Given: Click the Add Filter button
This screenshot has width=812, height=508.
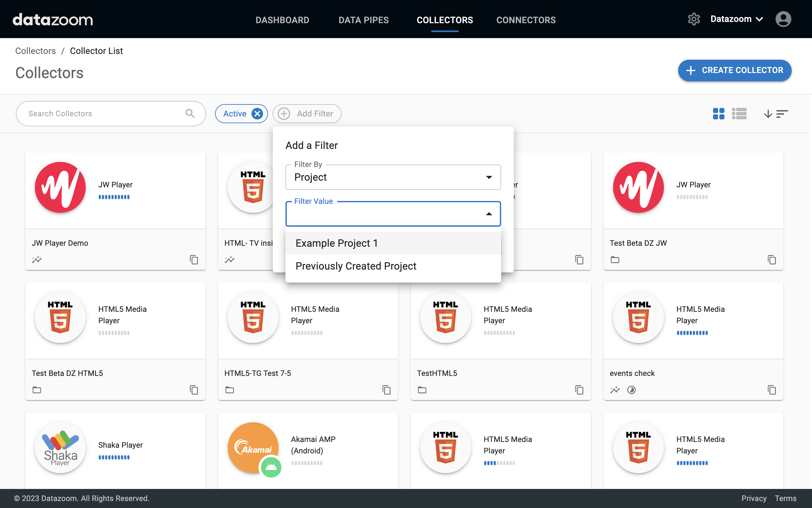Looking at the screenshot, I should 307,114.
